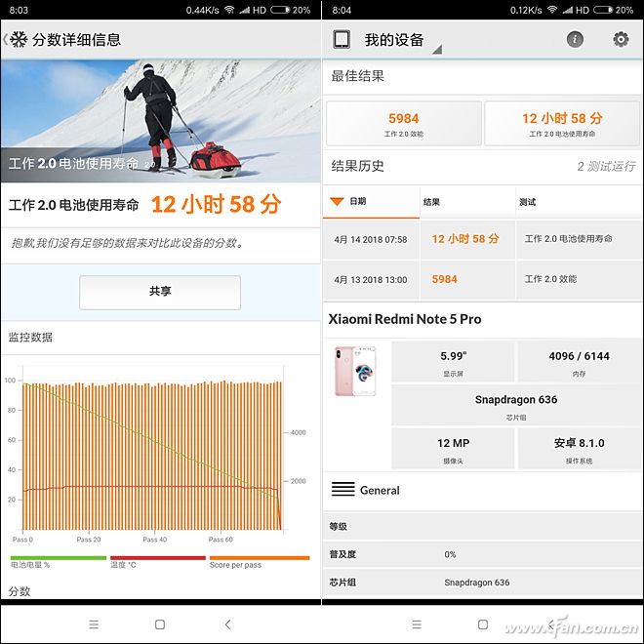The image size is (644, 644).
Task: Tap the 12 小时 58 分 score on details page
Action: click(216, 204)
